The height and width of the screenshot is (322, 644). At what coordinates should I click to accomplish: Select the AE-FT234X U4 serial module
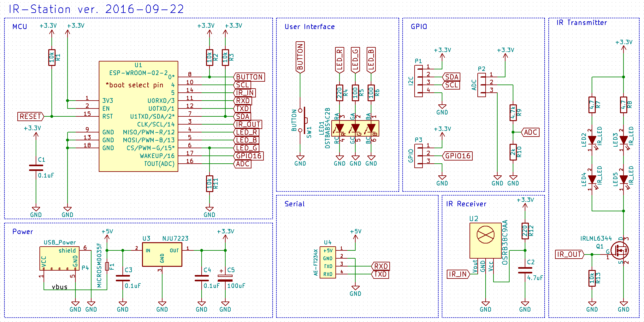pyautogui.click(x=328, y=262)
